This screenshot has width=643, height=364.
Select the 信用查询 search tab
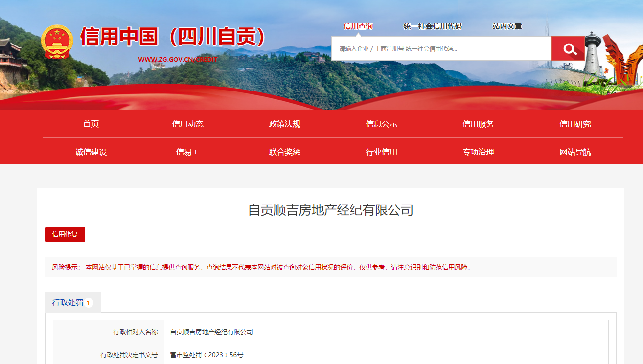pyautogui.click(x=358, y=26)
